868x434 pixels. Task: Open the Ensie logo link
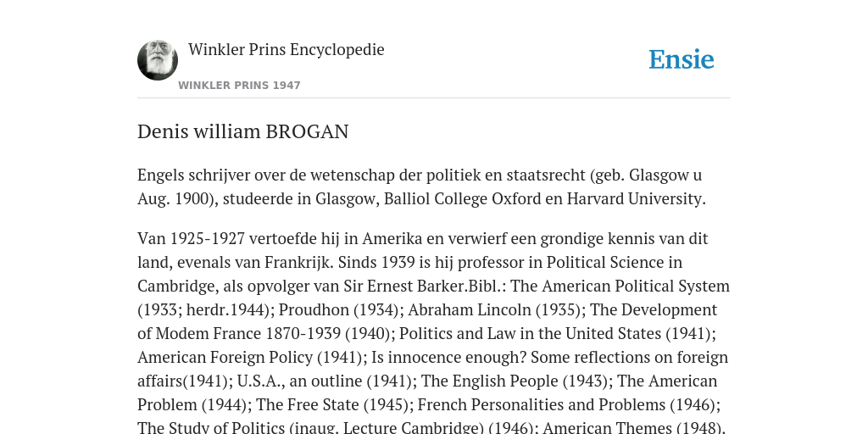click(x=682, y=60)
